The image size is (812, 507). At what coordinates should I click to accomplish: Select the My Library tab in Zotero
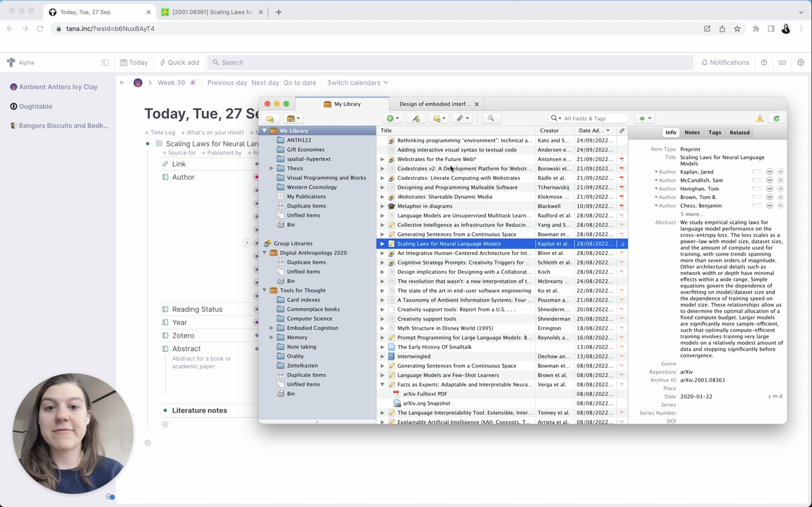(x=342, y=104)
